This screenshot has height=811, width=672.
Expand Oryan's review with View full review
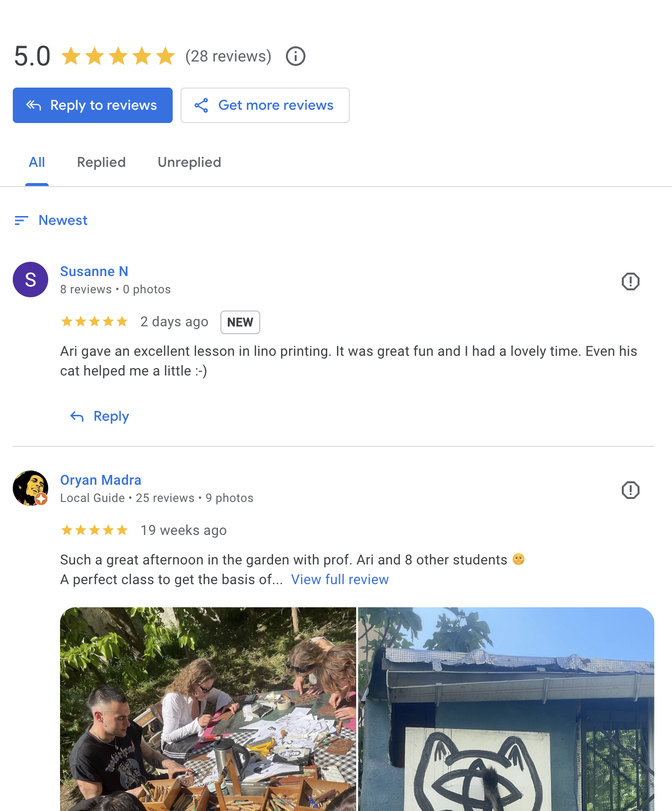[x=339, y=580]
